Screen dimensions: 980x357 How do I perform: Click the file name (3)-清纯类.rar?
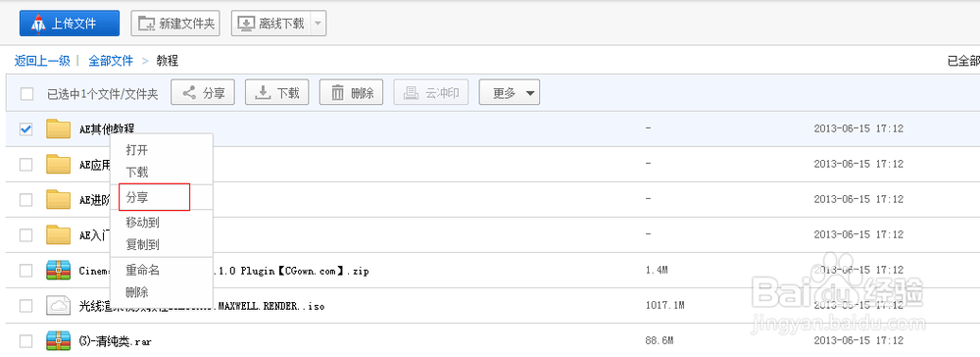tap(116, 341)
